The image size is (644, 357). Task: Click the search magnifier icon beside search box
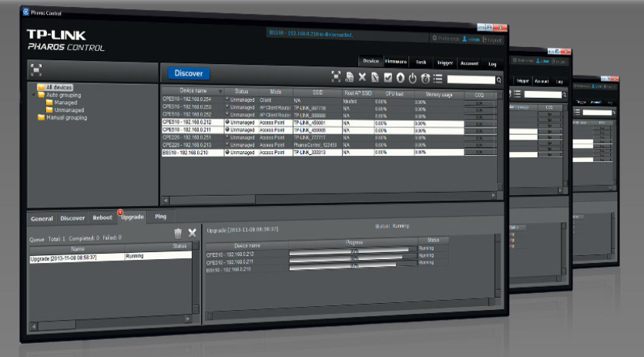click(498, 79)
